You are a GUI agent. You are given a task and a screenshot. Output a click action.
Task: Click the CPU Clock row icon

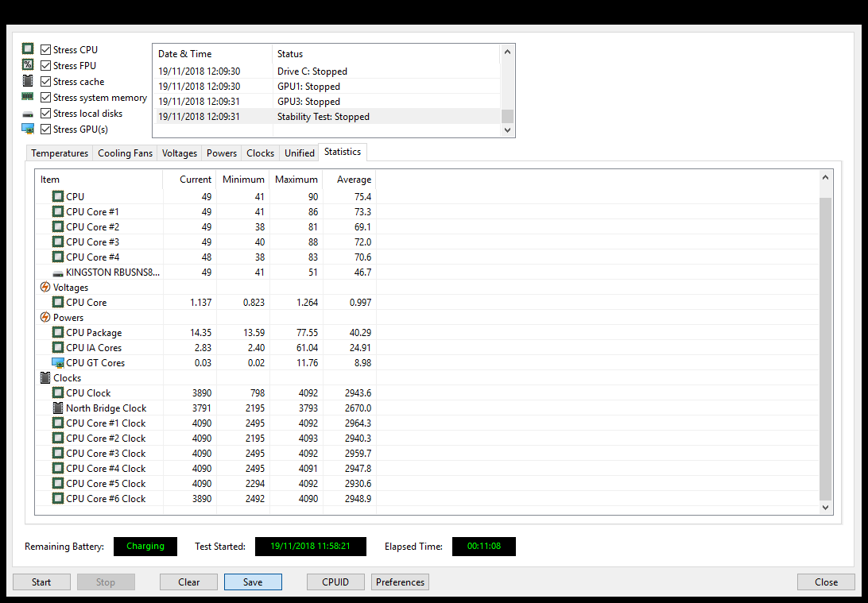pyautogui.click(x=57, y=392)
